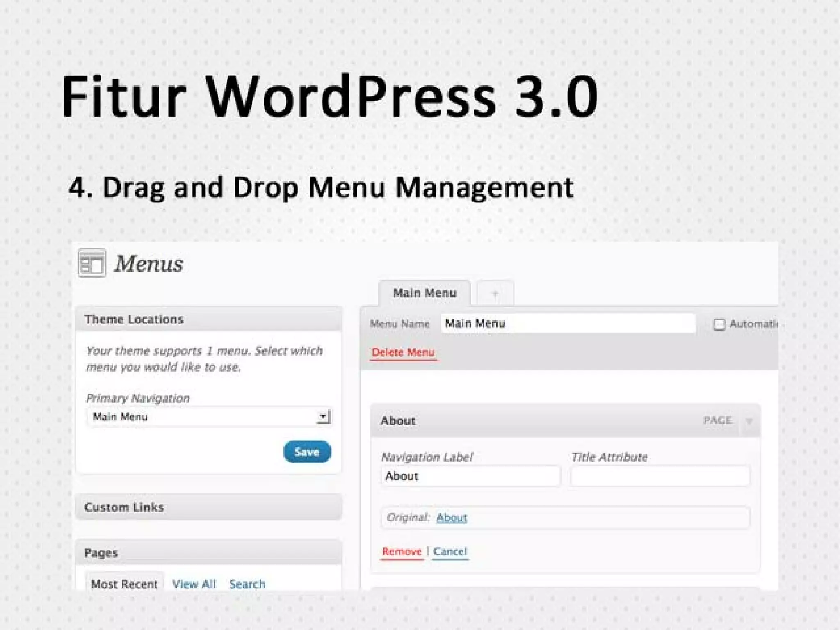Click the Menus page icon
This screenshot has height=630, width=840.
point(92,263)
